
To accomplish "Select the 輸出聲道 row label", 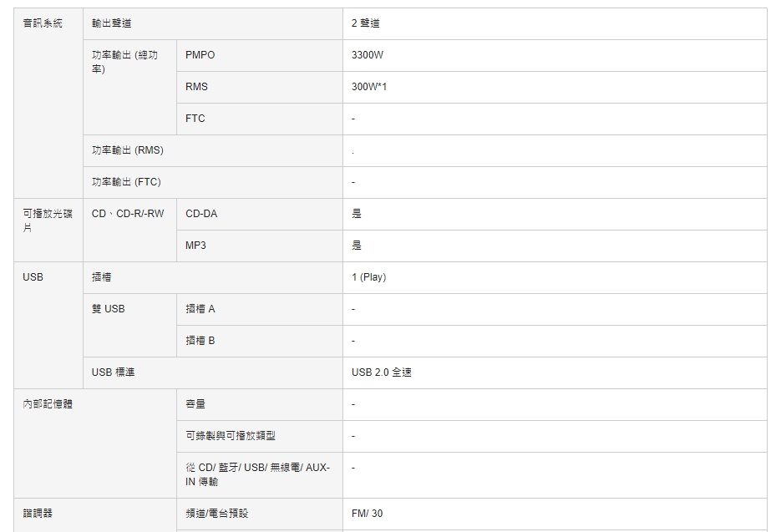I will 111,23.
